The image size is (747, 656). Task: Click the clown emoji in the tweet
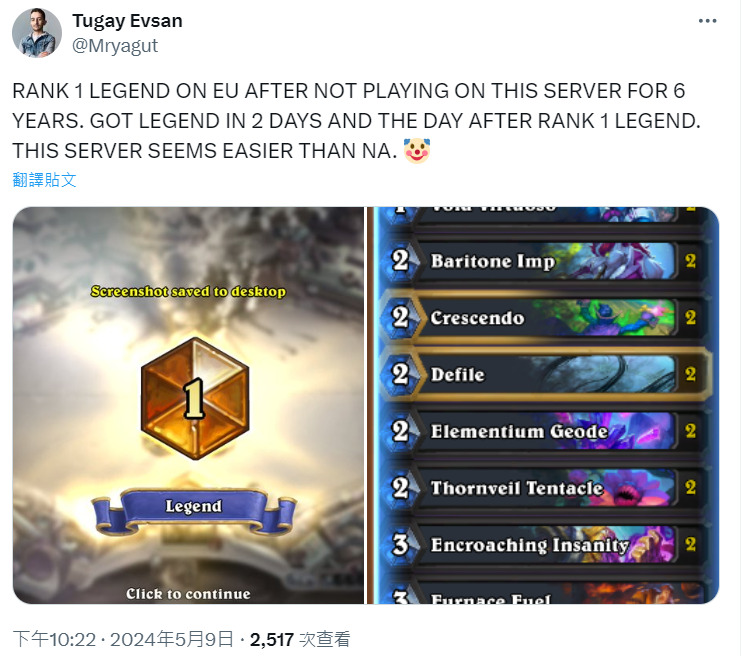pos(417,151)
